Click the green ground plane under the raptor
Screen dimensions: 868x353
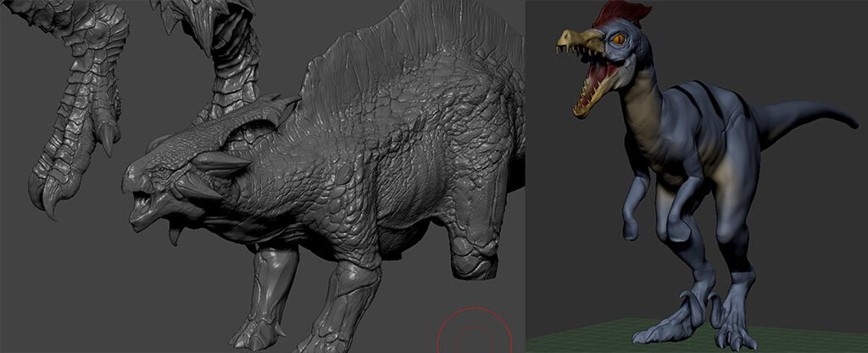(697, 336)
